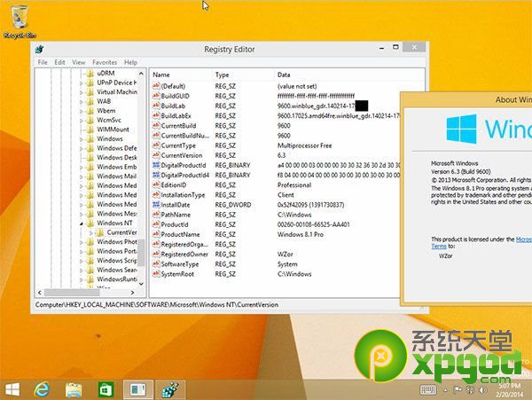Open the View menu

coord(78,62)
